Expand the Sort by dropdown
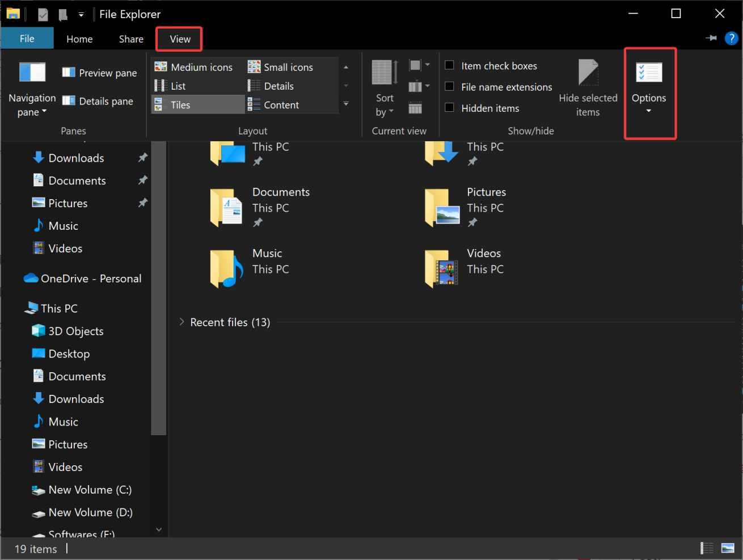743x560 pixels. [384, 106]
